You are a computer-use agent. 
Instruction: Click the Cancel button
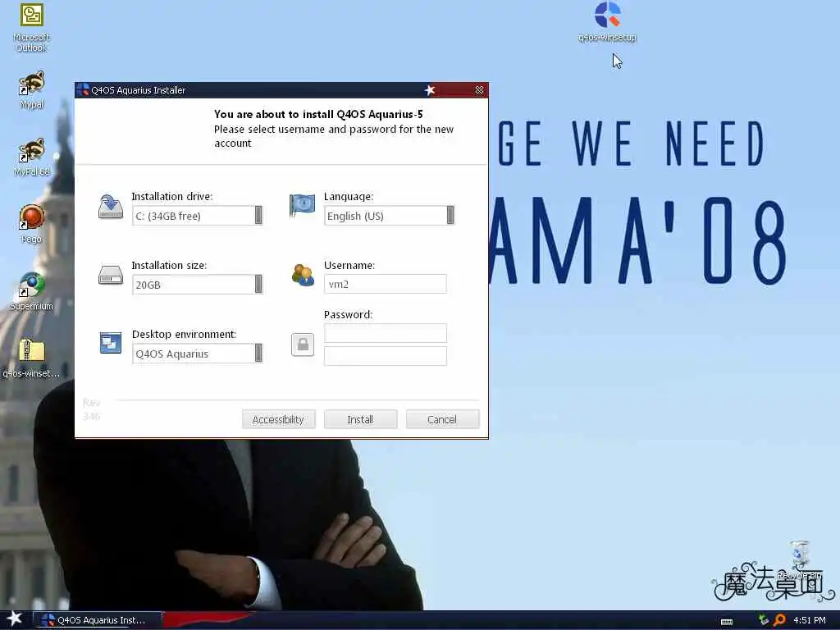click(442, 419)
